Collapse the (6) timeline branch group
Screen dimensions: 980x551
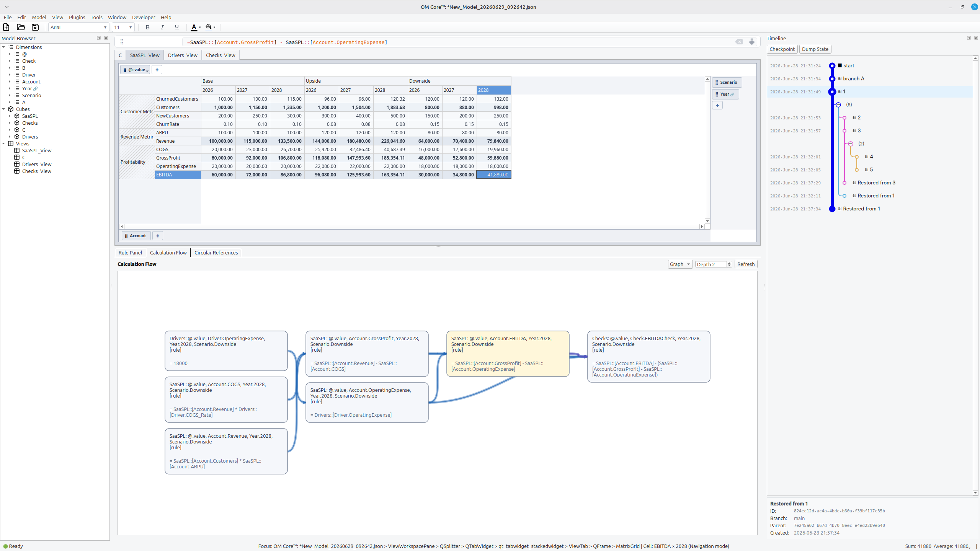click(838, 105)
